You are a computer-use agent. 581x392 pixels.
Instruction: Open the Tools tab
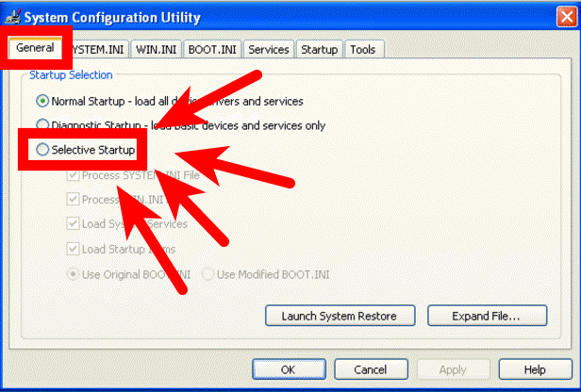point(363,49)
